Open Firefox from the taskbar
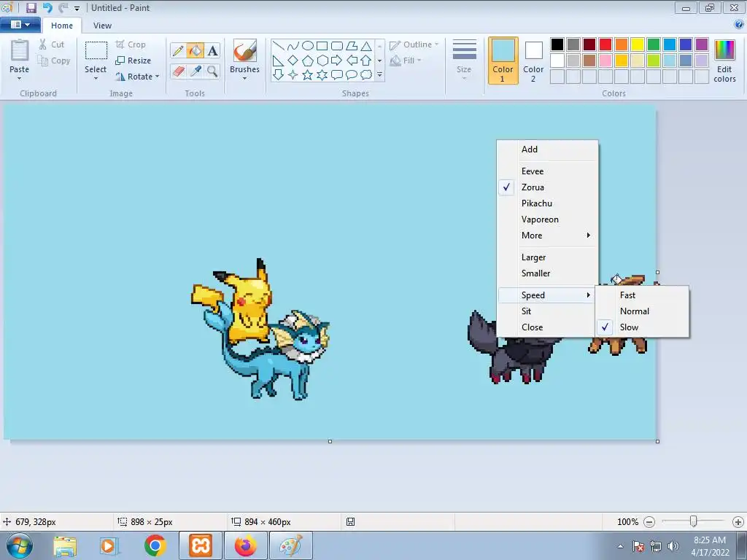This screenshot has width=747, height=560. click(x=246, y=545)
